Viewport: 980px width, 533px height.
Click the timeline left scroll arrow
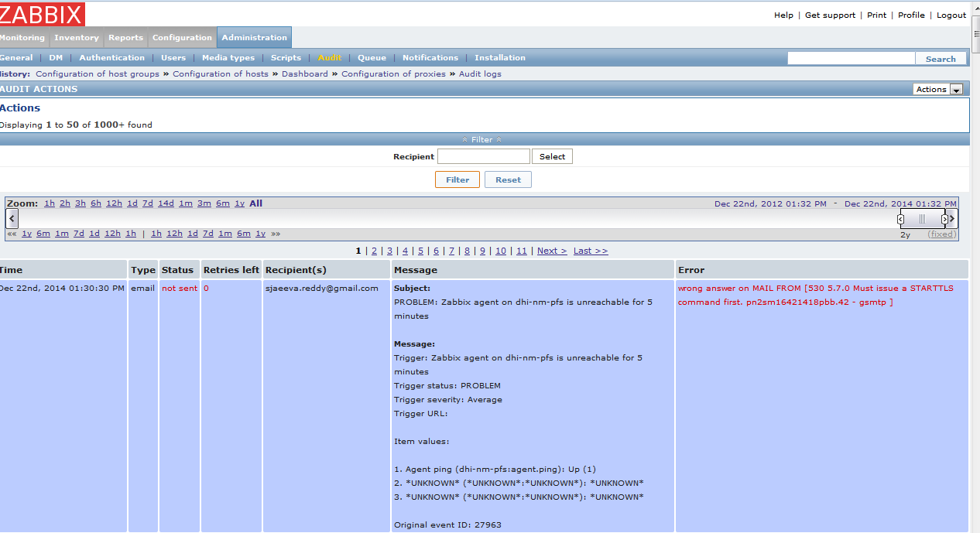pos(12,219)
